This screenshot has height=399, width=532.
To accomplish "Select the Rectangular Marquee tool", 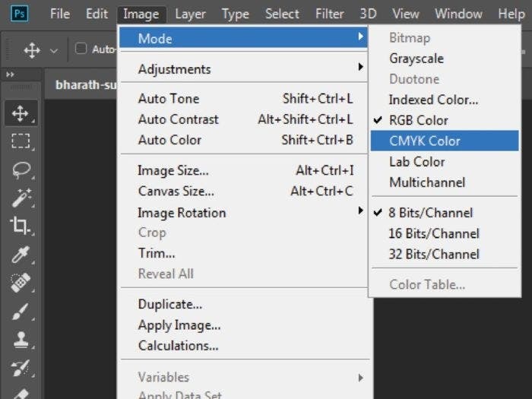I will click(x=20, y=141).
